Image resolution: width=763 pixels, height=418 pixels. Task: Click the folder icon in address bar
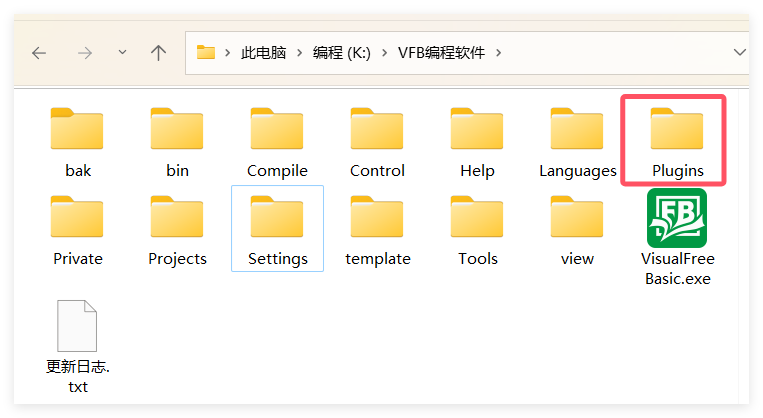coord(206,53)
